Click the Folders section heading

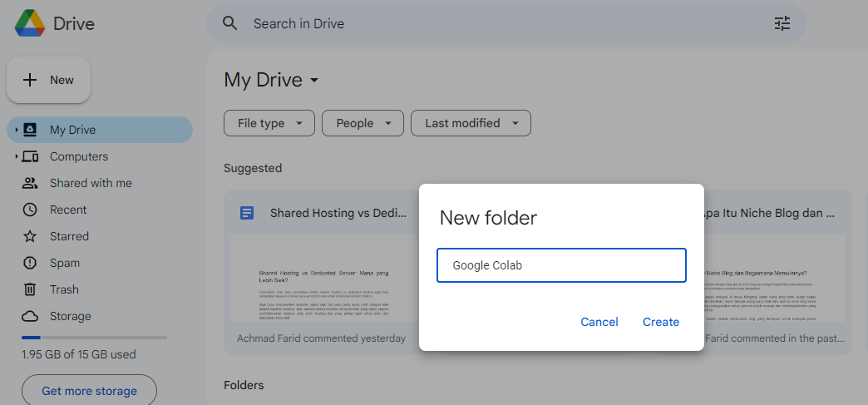click(244, 385)
